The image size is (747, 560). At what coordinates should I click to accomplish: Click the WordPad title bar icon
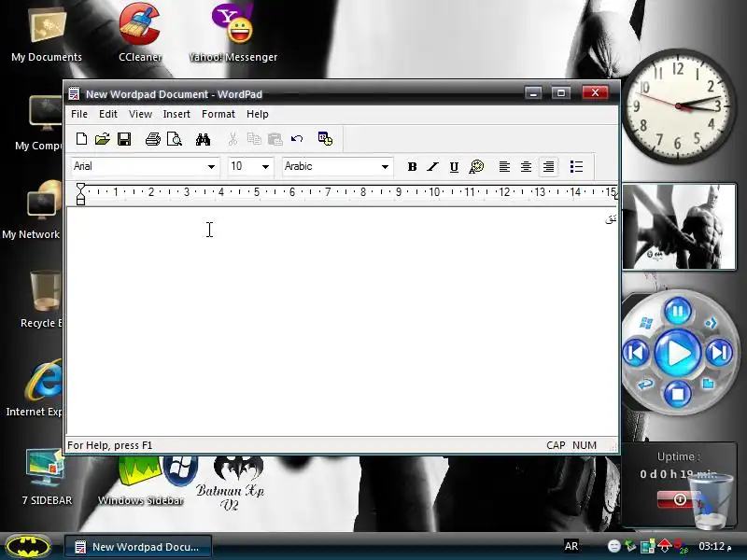pos(74,93)
